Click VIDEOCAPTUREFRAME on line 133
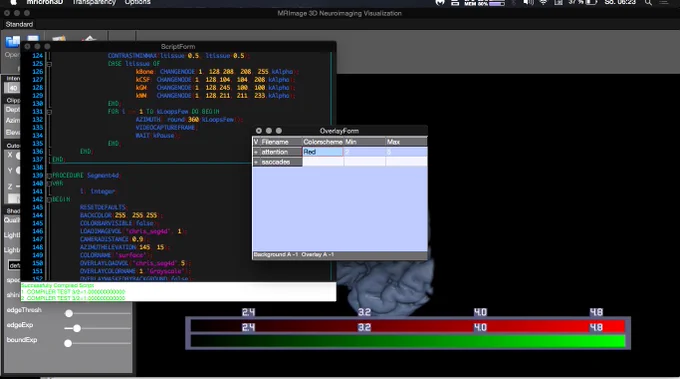Screen dimensions: 680x379 tap(166, 127)
